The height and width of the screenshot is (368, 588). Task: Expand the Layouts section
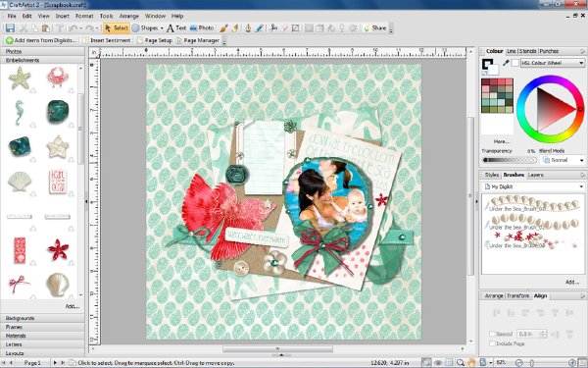click(x=42, y=353)
